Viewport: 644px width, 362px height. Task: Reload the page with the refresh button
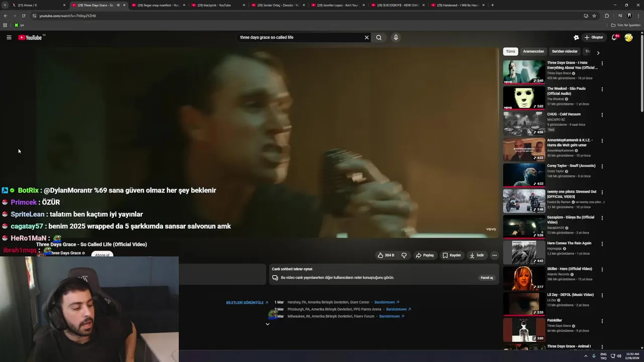click(23, 16)
